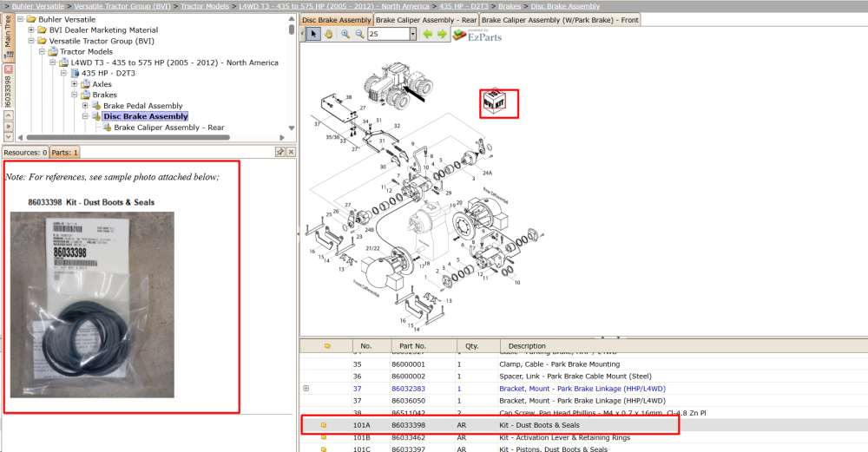Open the Brake Caliper Assembly - Rear tab
868x452 pixels.
pyautogui.click(x=425, y=20)
